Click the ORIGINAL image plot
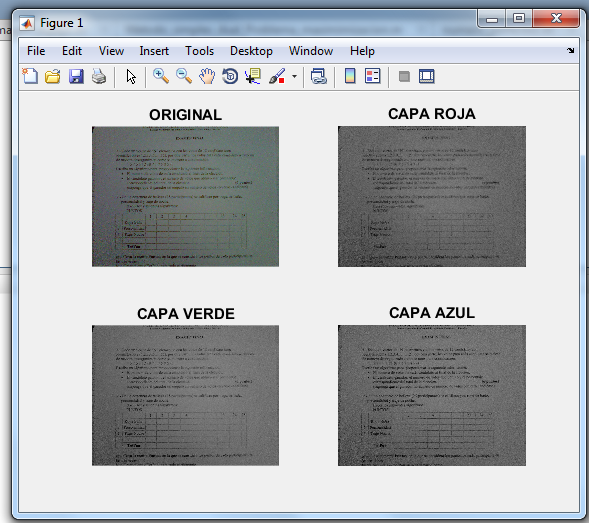Screen dimensions: 589x523 pos(186,197)
